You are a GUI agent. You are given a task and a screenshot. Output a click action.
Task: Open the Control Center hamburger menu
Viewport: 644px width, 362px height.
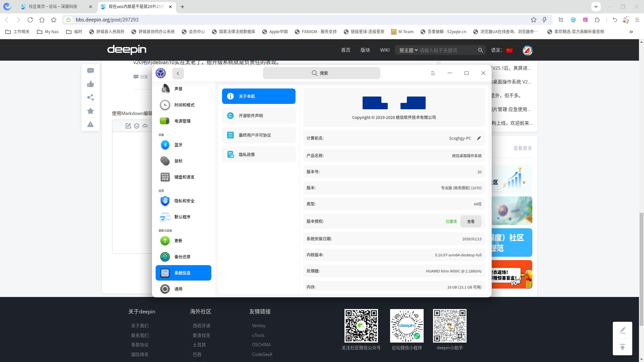pos(433,73)
